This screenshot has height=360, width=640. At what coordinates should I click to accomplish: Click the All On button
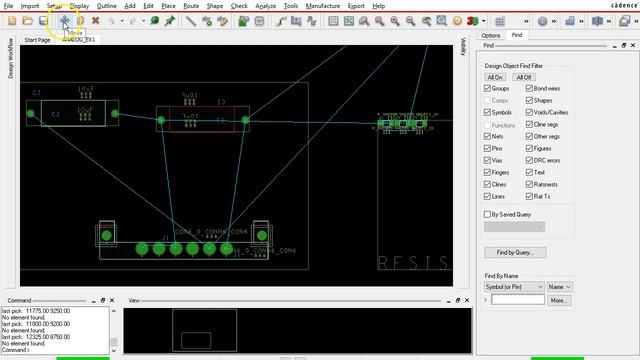pos(495,77)
